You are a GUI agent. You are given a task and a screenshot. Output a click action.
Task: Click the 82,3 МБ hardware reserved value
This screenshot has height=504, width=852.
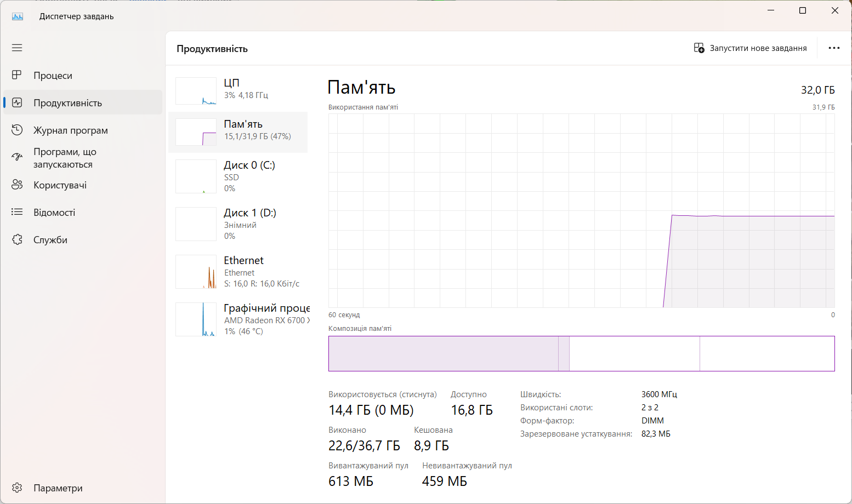coord(656,434)
